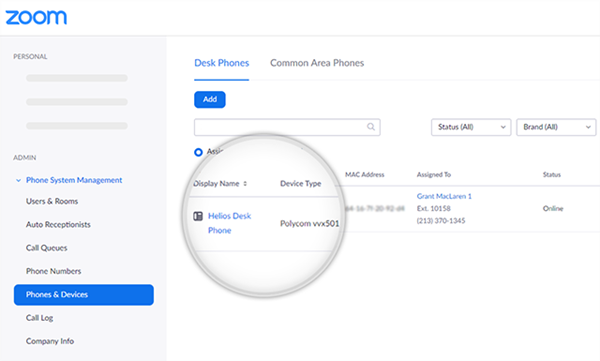
Task: Open Users & Rooms in the sidebar
Action: [x=52, y=201]
